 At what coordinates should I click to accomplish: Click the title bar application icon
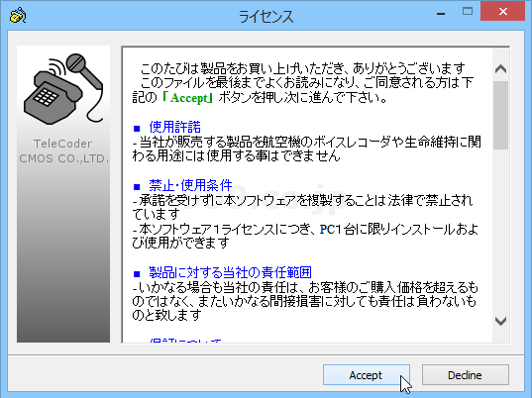18,15
